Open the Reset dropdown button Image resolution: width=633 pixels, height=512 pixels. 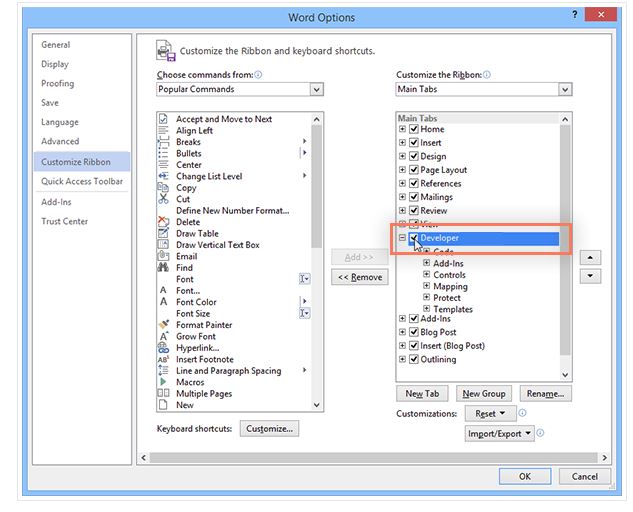tap(490, 413)
